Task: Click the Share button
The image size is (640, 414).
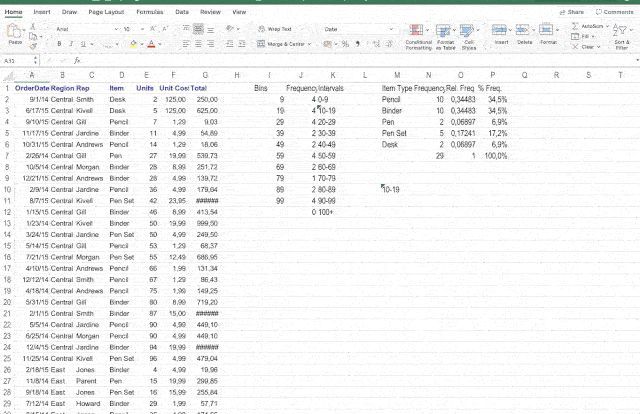Action: pos(574,11)
